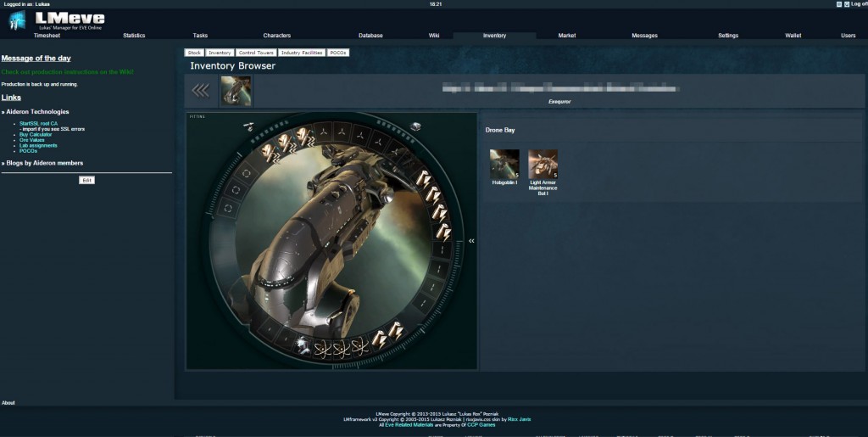Screen dimensions: 868x437
Task: Open the POCOs link under Aideron Technologies
Action: pyautogui.click(x=28, y=151)
